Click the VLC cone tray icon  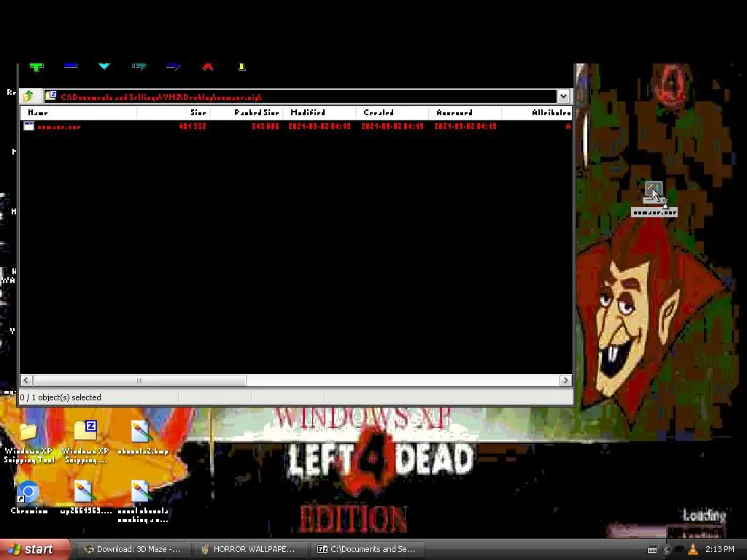693,550
